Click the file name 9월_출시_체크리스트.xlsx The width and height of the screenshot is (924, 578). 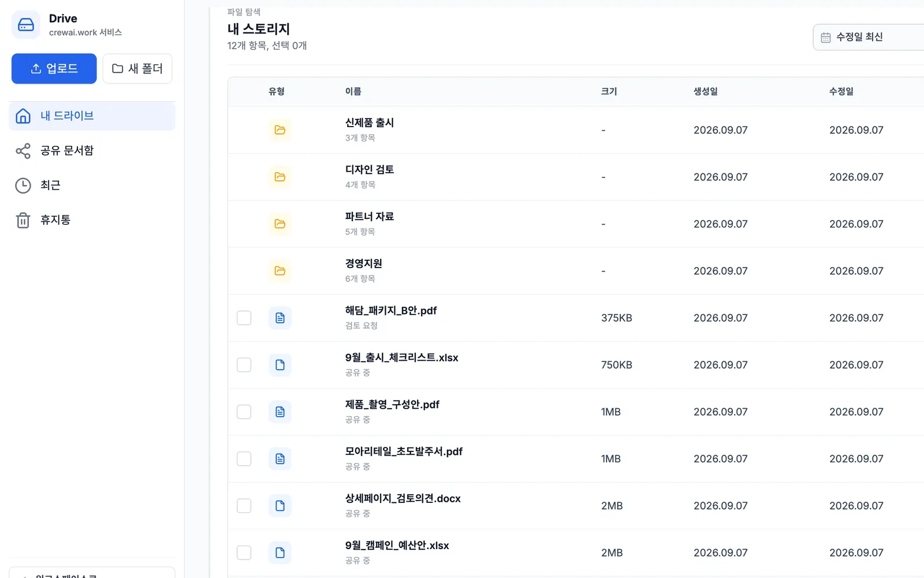pos(402,358)
